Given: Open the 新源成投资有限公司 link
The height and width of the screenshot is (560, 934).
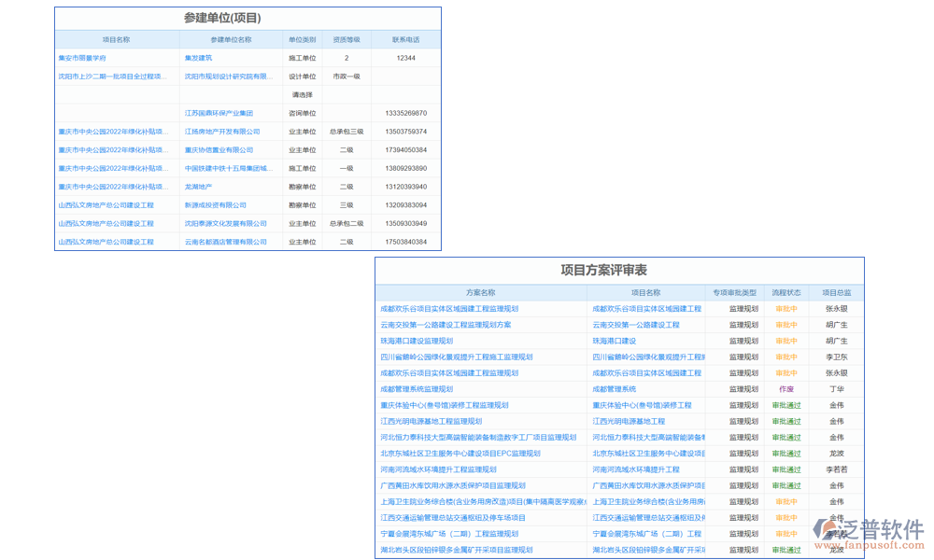Looking at the screenshot, I should click(216, 205).
